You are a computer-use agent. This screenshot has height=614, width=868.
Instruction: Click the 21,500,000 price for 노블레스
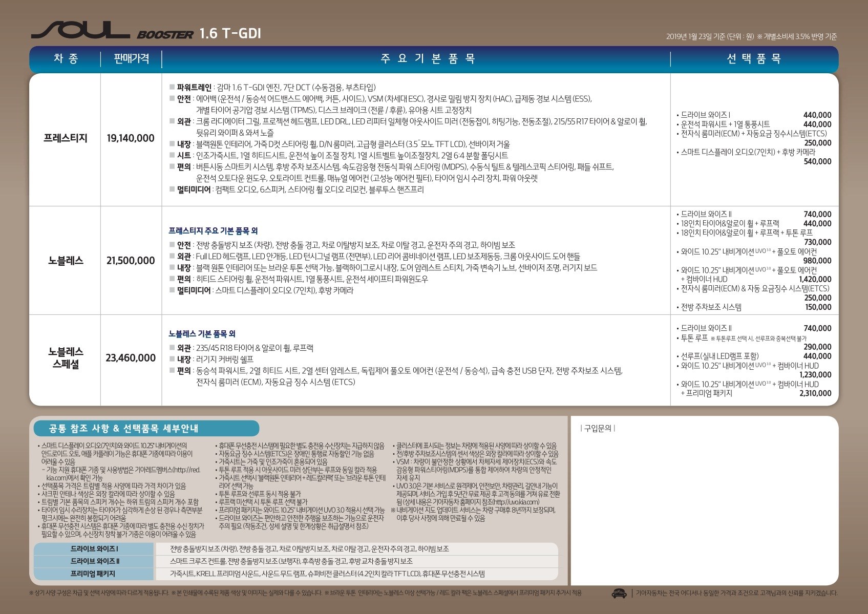point(131,261)
